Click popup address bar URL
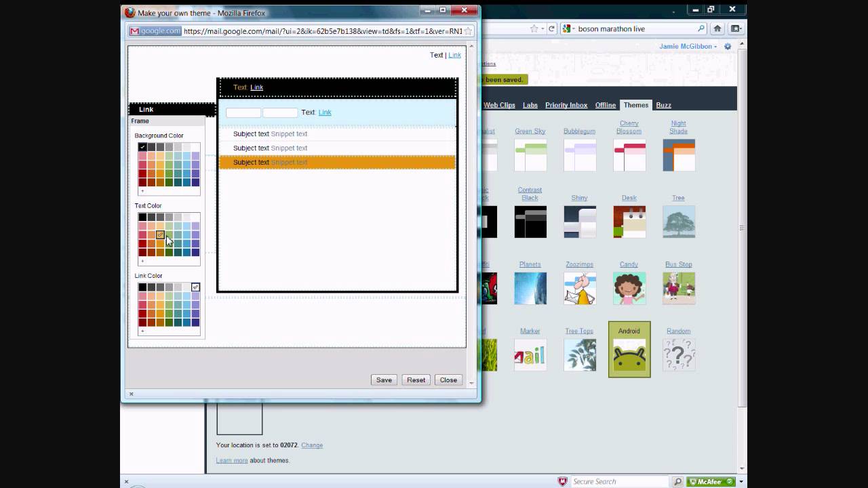The width and height of the screenshot is (868, 488). pos(323,30)
